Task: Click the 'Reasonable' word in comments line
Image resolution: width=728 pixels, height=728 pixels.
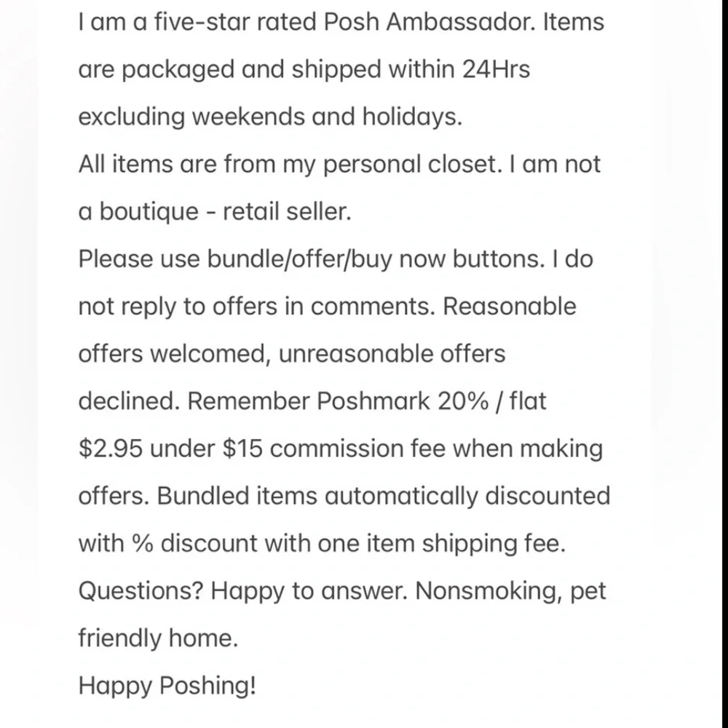Action: point(510,306)
